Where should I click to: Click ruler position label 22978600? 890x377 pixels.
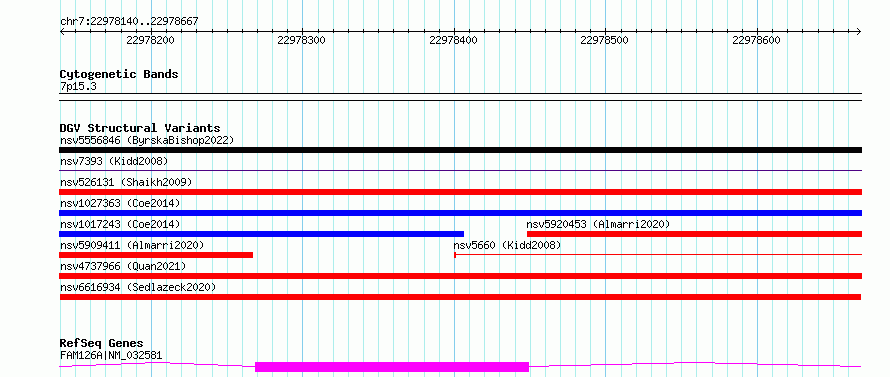click(x=757, y=40)
